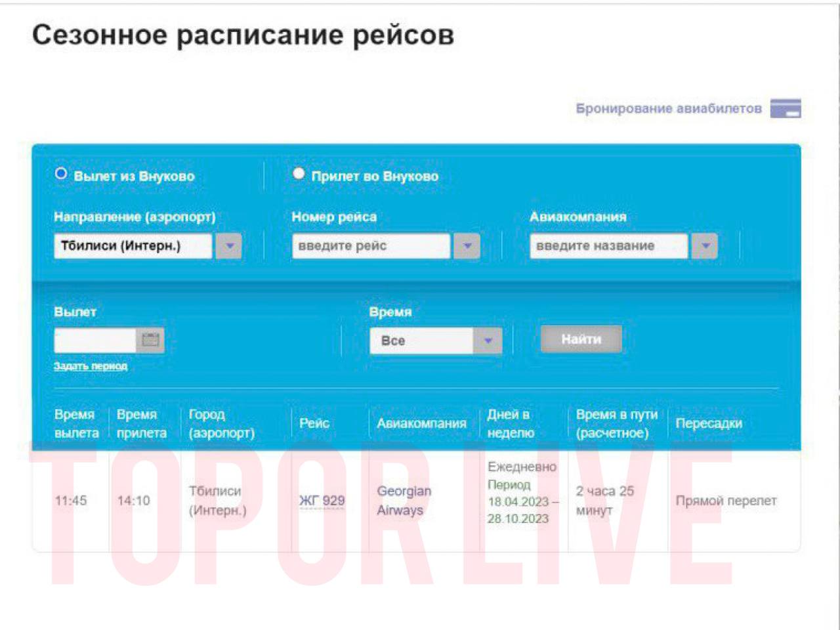The width and height of the screenshot is (840, 630).
Task: Click the 'Дней в неделю' column header
Action: 511,423
